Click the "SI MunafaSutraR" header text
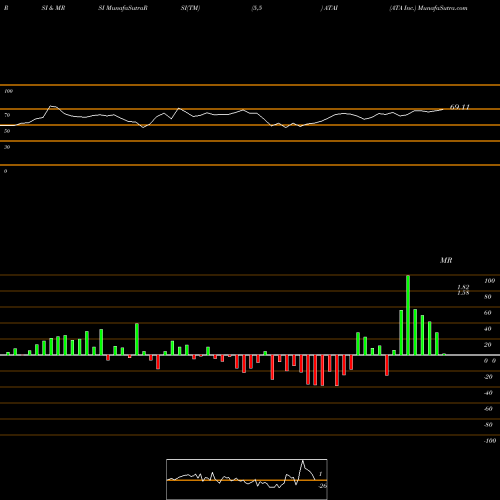Image resolution: width=500 pixels, height=500 pixels. [x=123, y=8]
